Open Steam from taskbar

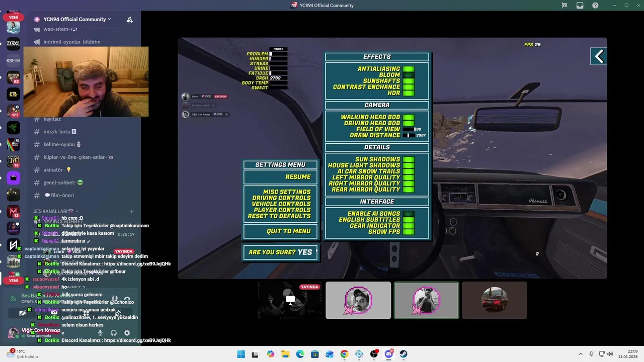404,354
